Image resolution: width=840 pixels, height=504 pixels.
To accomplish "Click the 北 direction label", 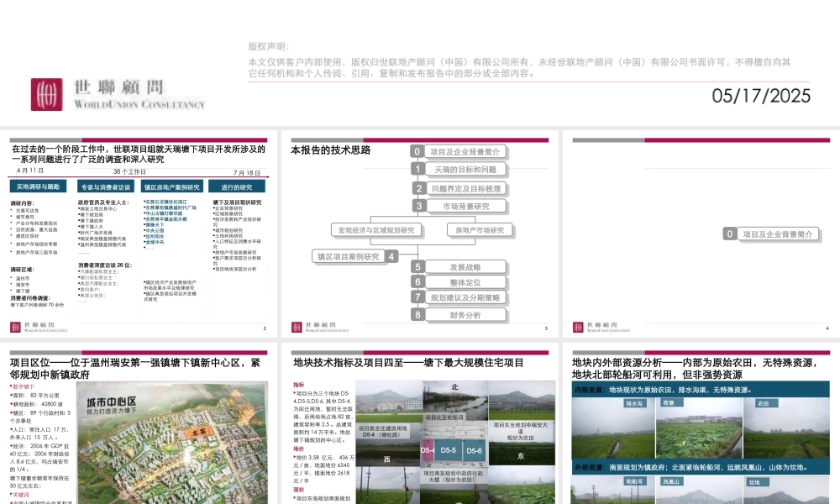I will (x=454, y=386).
